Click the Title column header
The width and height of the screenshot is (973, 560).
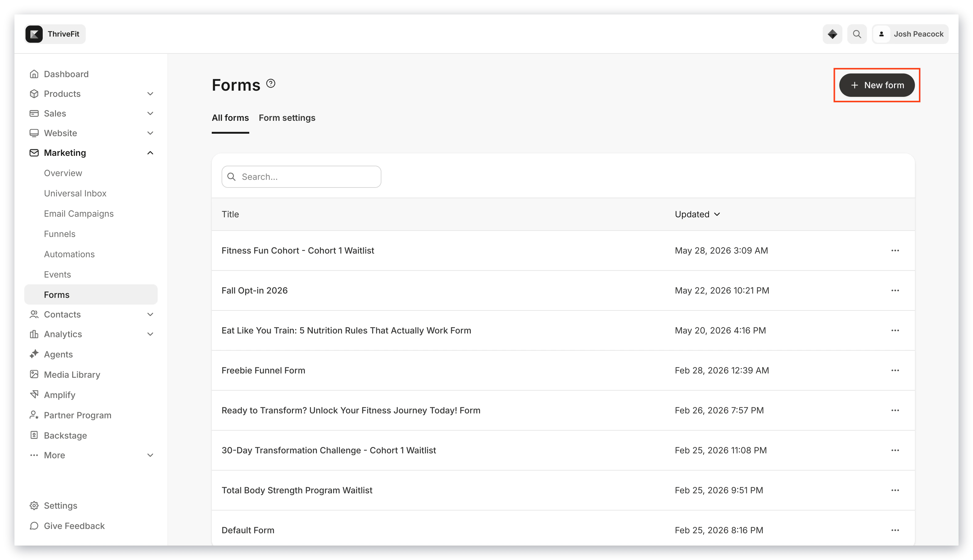tap(230, 214)
